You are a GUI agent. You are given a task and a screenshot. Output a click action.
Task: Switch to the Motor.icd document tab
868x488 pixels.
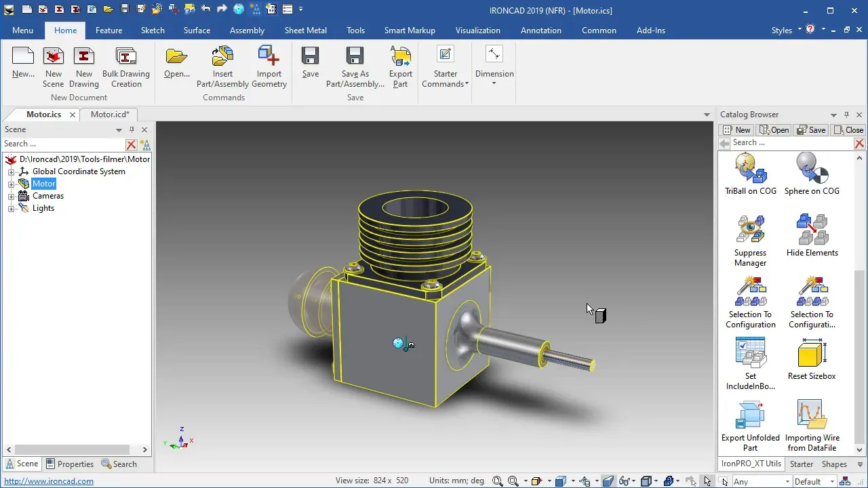(110, 115)
